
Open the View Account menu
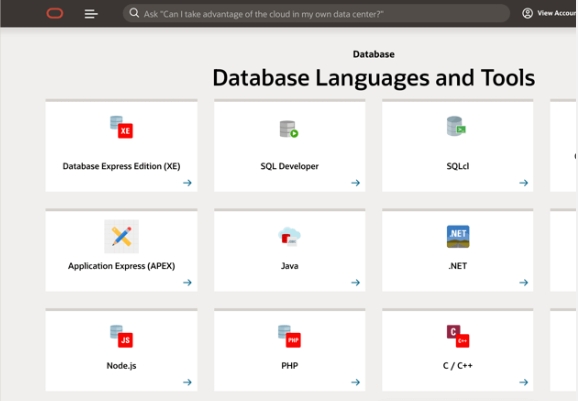coord(549,13)
